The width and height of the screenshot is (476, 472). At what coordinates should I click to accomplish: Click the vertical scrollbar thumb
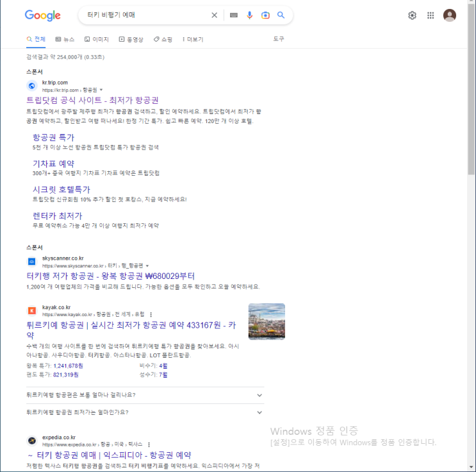tap(471, 88)
